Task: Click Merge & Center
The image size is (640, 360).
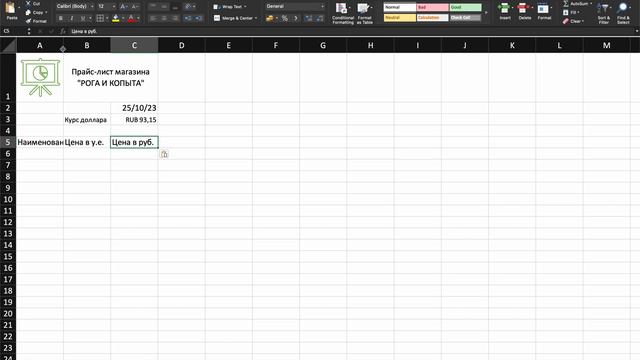Action: [236, 18]
